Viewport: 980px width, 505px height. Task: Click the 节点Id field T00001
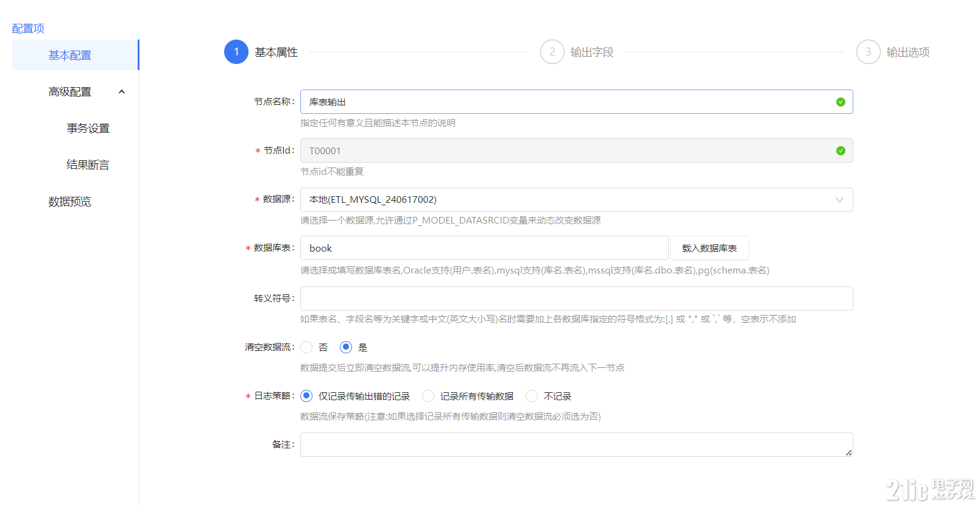pyautogui.click(x=576, y=150)
